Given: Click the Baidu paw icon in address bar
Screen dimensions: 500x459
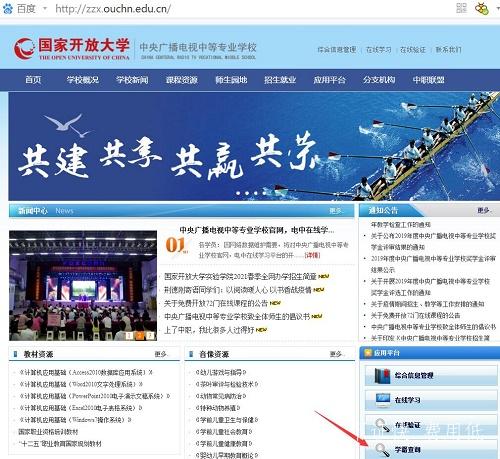Looking at the screenshot, I should point(8,8).
